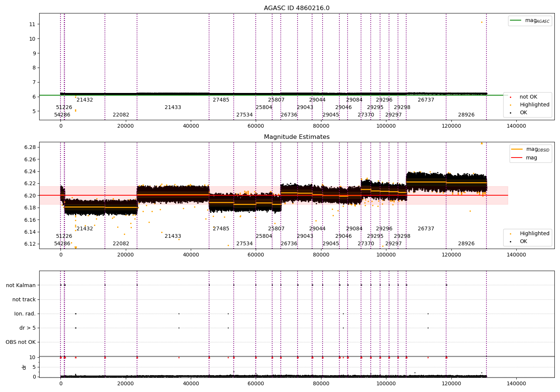
Task: Click obsid label '26736' in Magnitude Estimates plot
Action: pos(289,244)
